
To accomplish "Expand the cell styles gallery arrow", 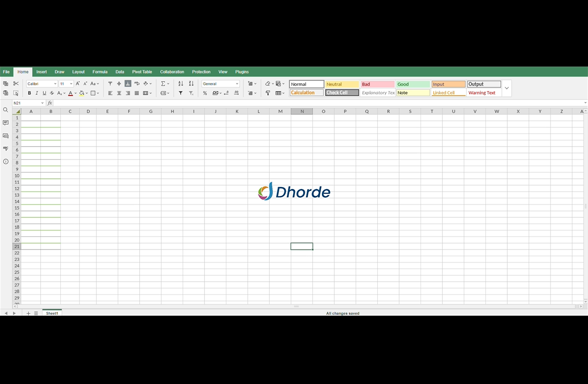I will pyautogui.click(x=506, y=88).
